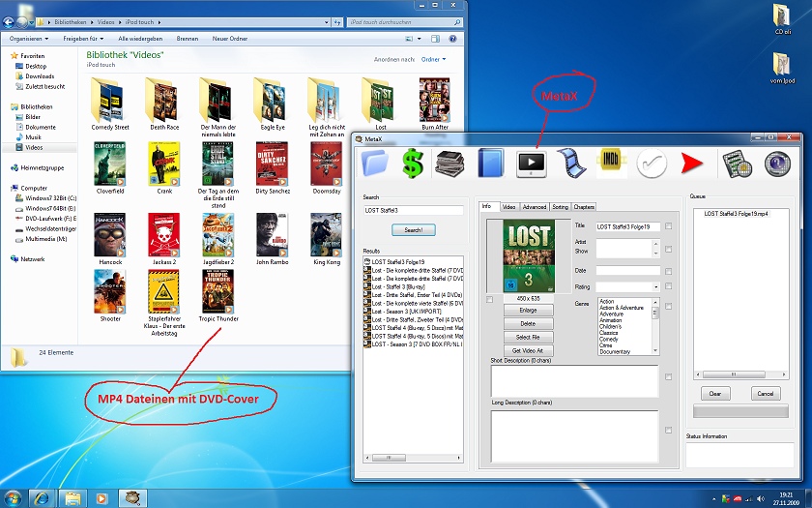
Task: Click the TV monitor play icon in MetaX
Action: pyautogui.click(x=532, y=164)
